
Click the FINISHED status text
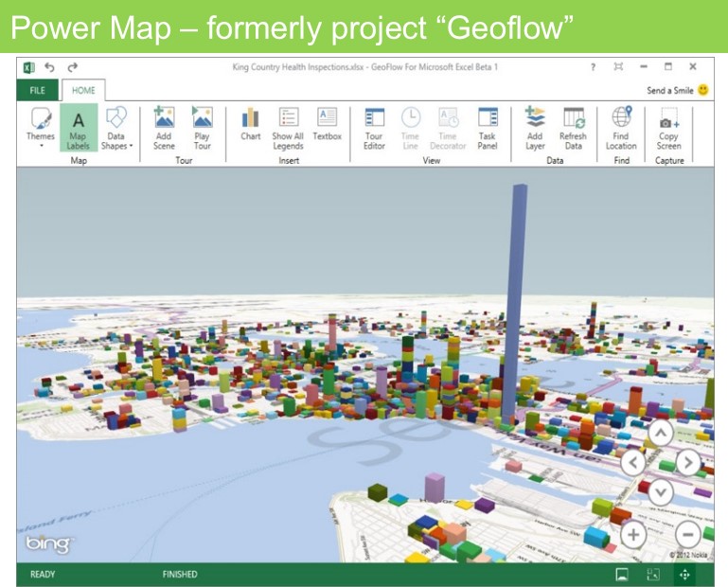[180, 575]
